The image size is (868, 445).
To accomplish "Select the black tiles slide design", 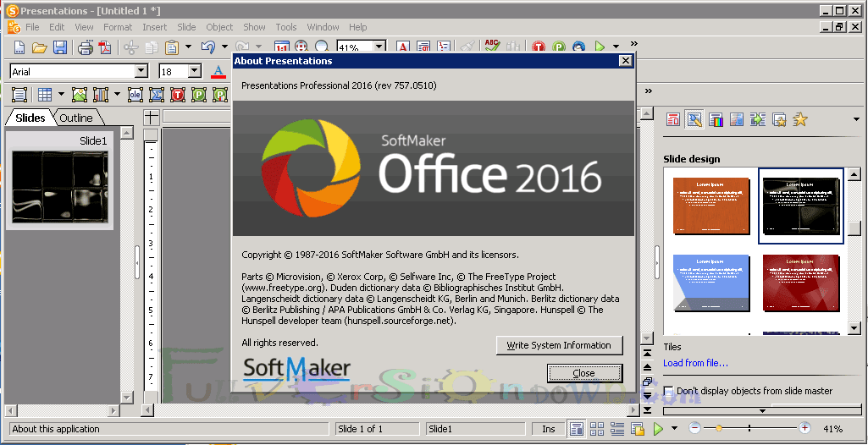I will click(800, 206).
